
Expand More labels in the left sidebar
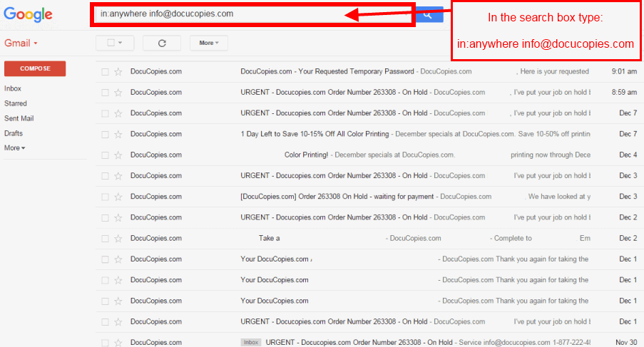point(14,148)
